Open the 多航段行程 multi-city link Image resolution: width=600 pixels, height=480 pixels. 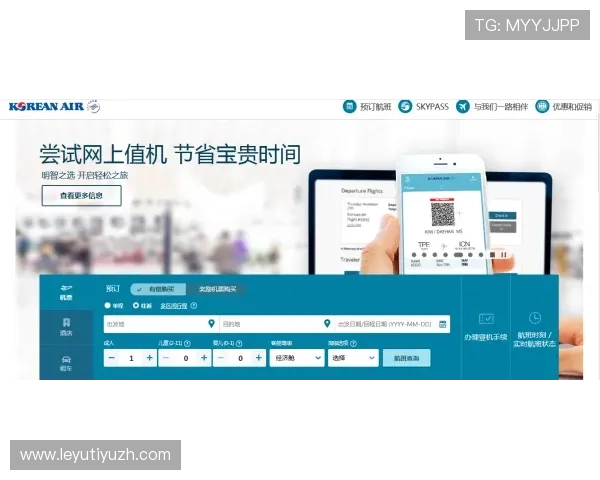(174, 306)
